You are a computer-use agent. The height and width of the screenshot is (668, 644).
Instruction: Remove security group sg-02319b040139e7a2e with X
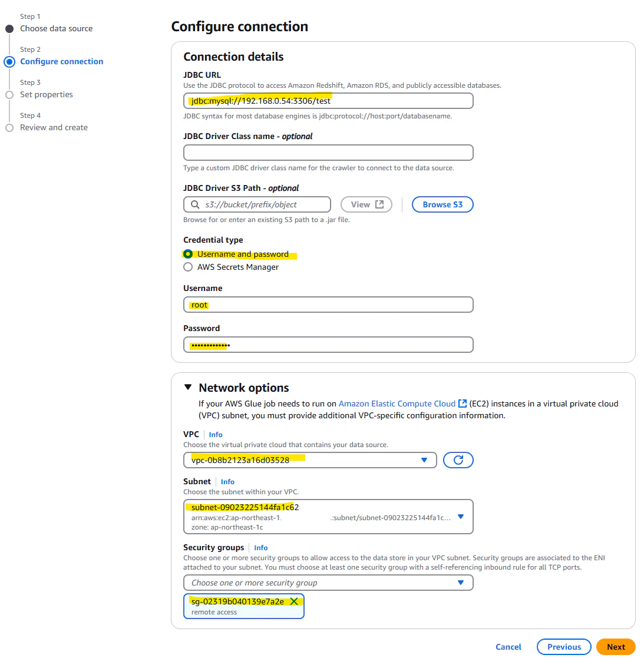point(294,601)
